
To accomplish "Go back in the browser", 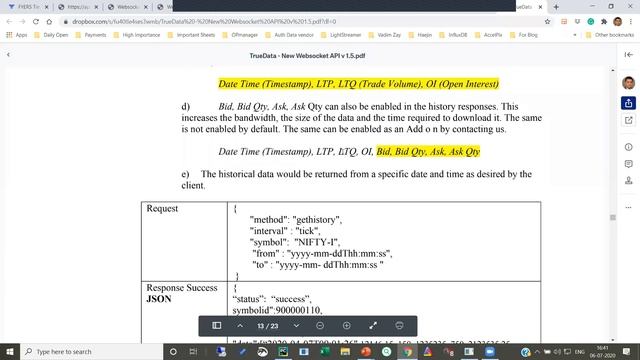I will click(x=9, y=22).
